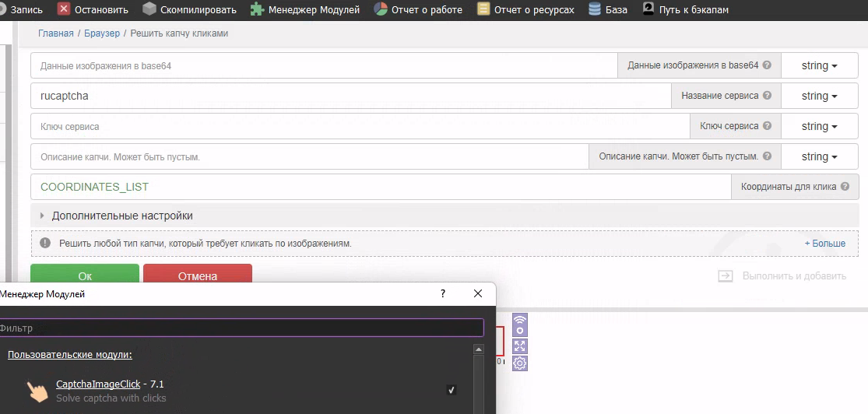The width and height of the screenshot is (868, 414).
Task: Open string dropdown for Описание капчи field
Action: [819, 156]
